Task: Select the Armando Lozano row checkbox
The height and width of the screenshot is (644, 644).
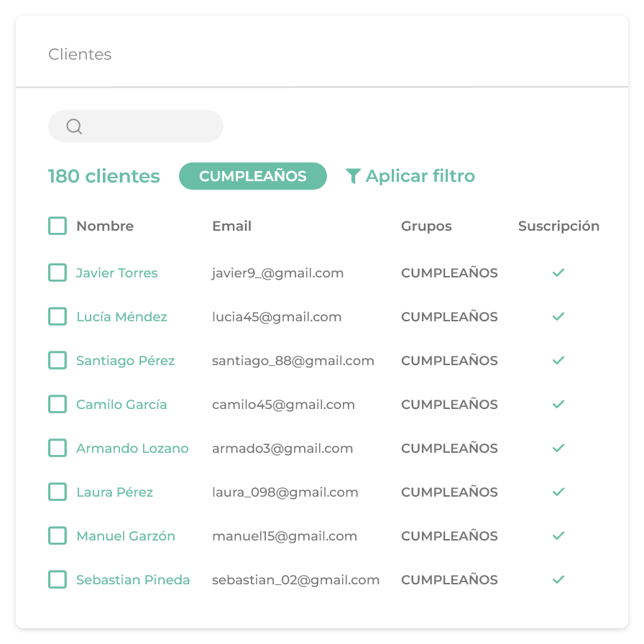Action: click(57, 448)
